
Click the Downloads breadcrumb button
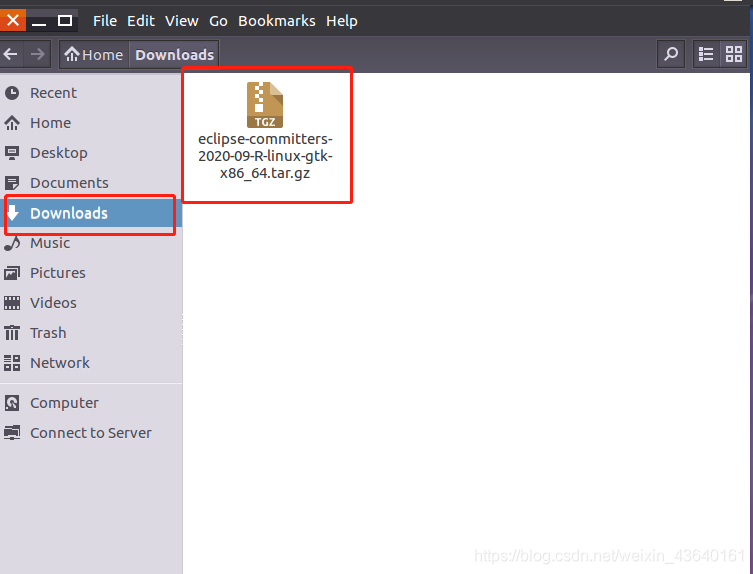[174, 55]
